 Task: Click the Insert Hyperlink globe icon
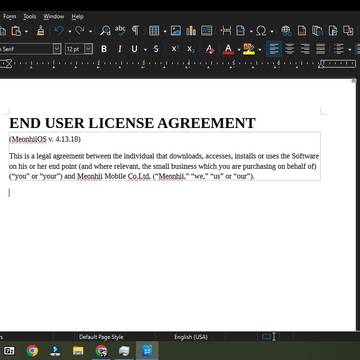click(x=286, y=31)
